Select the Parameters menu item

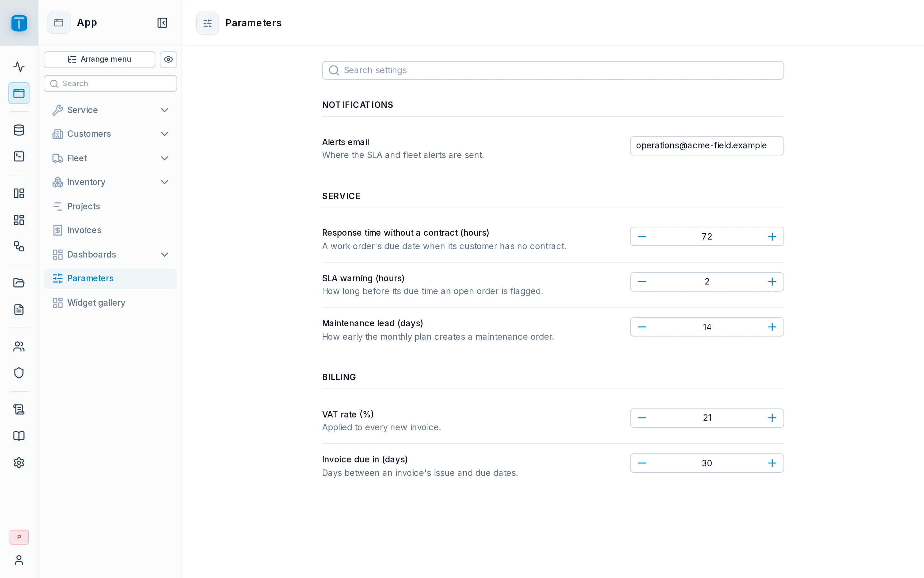pos(110,278)
